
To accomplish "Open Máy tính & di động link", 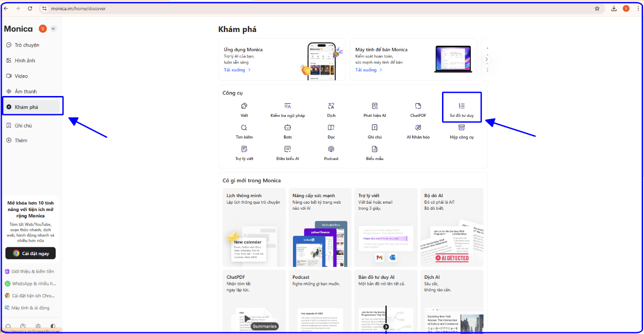I will pos(27,308).
